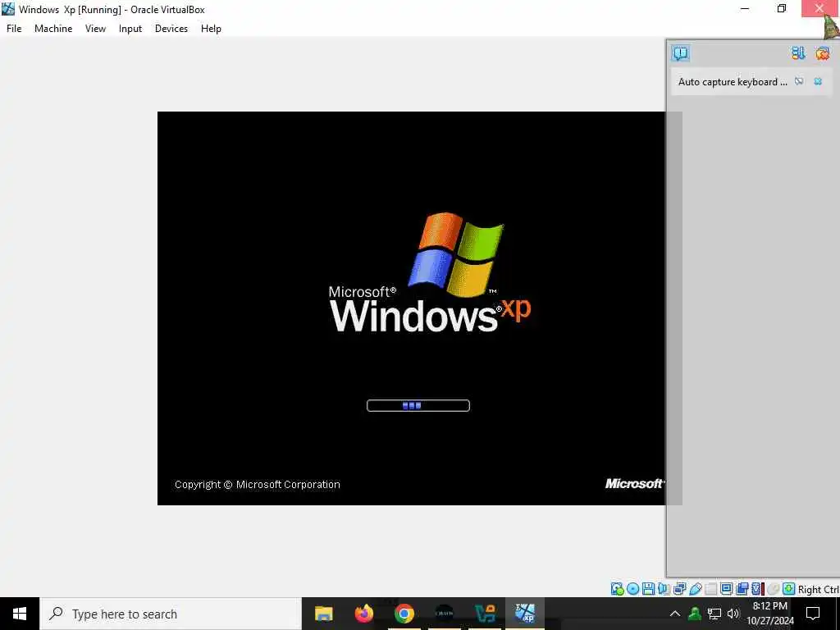Image resolution: width=840 pixels, height=630 pixels.
Task: Open the Help menu
Action: (211, 29)
